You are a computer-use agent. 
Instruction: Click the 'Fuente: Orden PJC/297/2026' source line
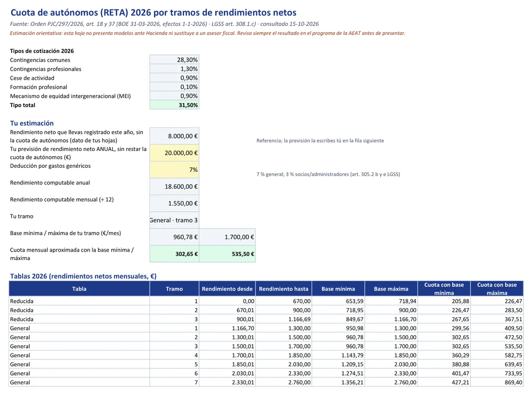(x=164, y=24)
